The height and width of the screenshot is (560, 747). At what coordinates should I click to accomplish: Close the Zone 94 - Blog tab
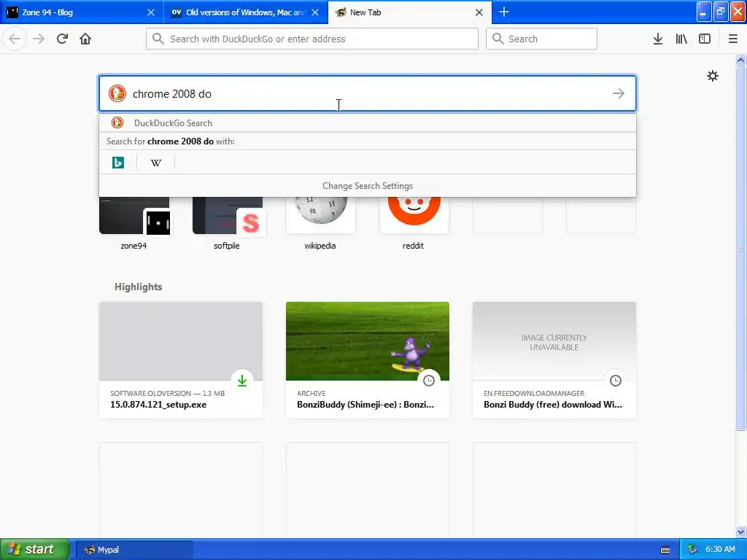(x=151, y=12)
